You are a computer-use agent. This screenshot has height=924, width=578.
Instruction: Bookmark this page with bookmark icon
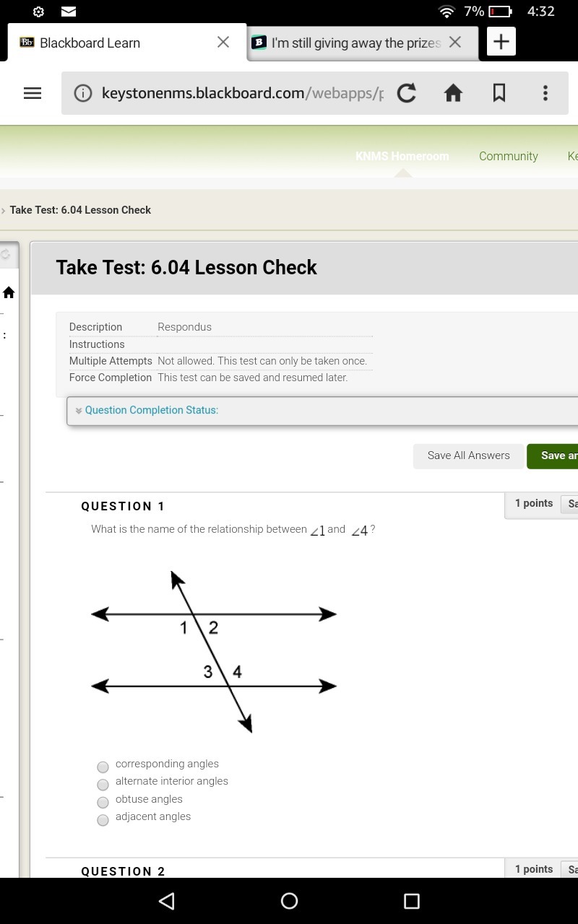pos(499,93)
